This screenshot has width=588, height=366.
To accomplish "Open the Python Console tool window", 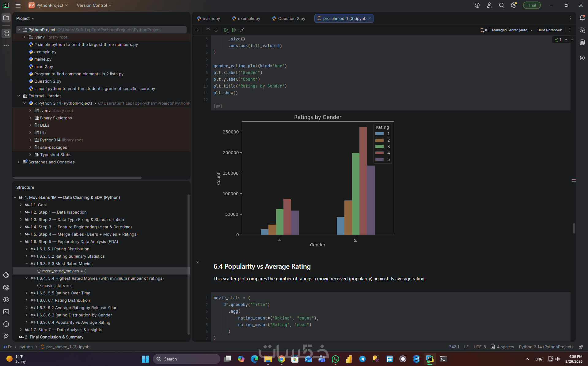I will [x=6, y=275].
